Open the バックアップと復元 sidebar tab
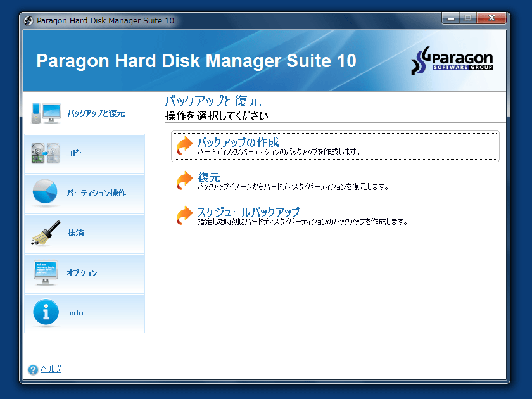Viewport: 532px width, 399px height. pos(84,113)
